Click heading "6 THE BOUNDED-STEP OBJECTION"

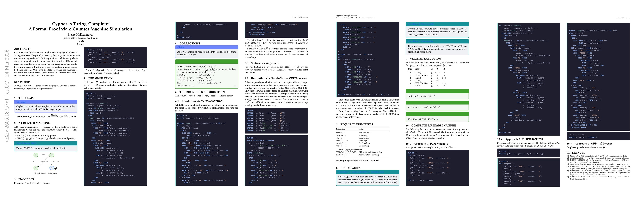point(200,92)
